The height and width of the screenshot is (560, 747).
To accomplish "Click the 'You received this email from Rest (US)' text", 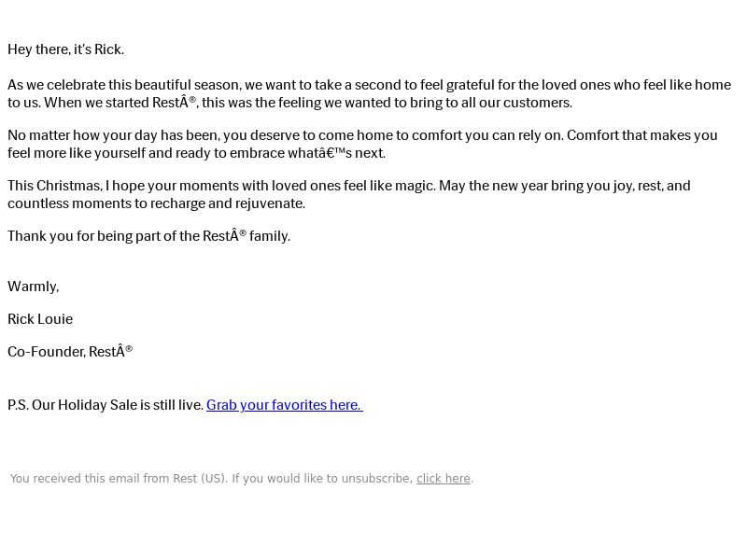I will 120,479.
